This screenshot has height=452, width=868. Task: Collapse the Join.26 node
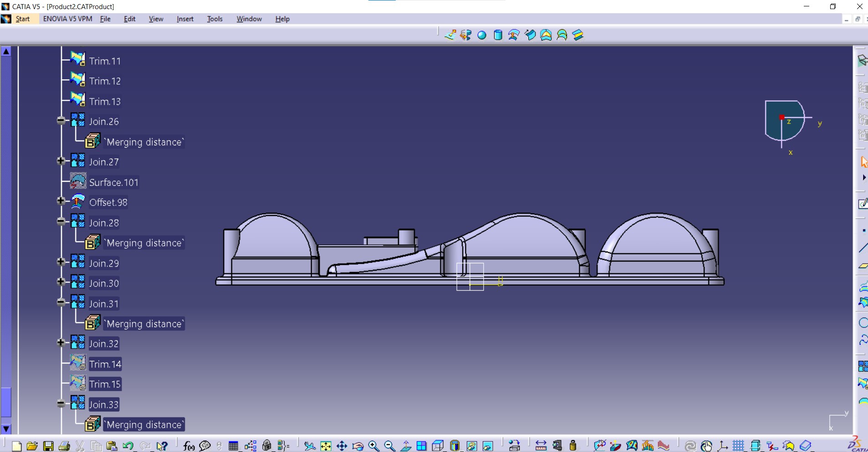pos(61,121)
